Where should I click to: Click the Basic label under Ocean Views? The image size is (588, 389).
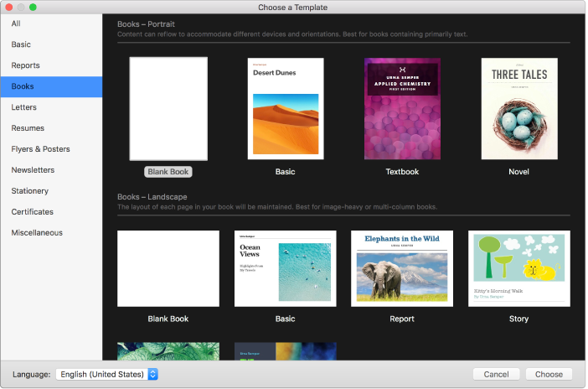click(x=286, y=319)
